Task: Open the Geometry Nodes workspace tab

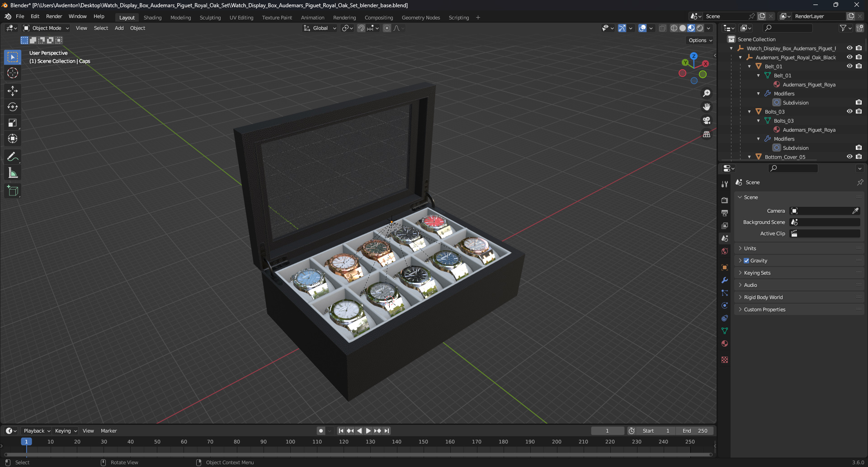Action: pos(421,18)
